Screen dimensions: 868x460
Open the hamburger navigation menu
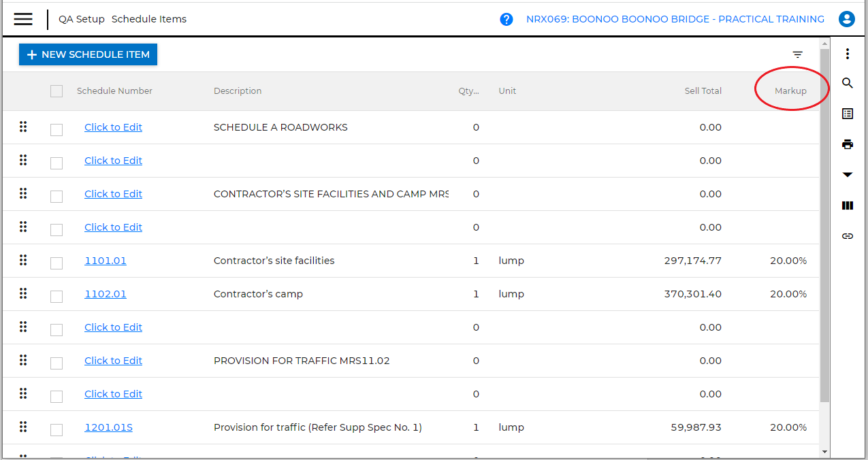coord(22,18)
